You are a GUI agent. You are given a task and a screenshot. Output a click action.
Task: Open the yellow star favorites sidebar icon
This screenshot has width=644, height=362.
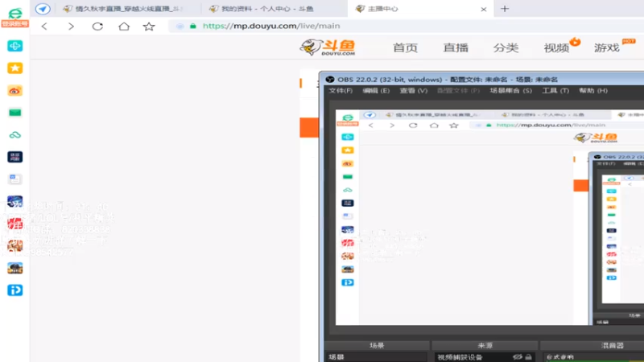[x=14, y=68]
